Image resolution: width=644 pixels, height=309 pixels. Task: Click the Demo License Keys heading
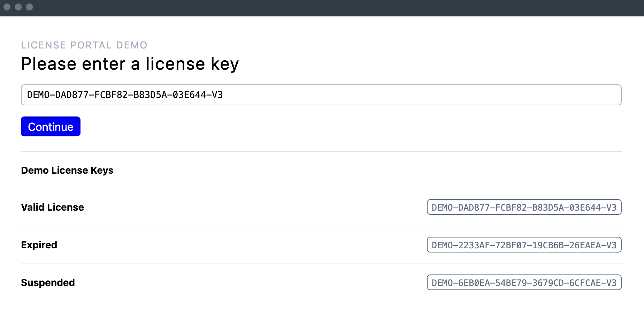[67, 170]
